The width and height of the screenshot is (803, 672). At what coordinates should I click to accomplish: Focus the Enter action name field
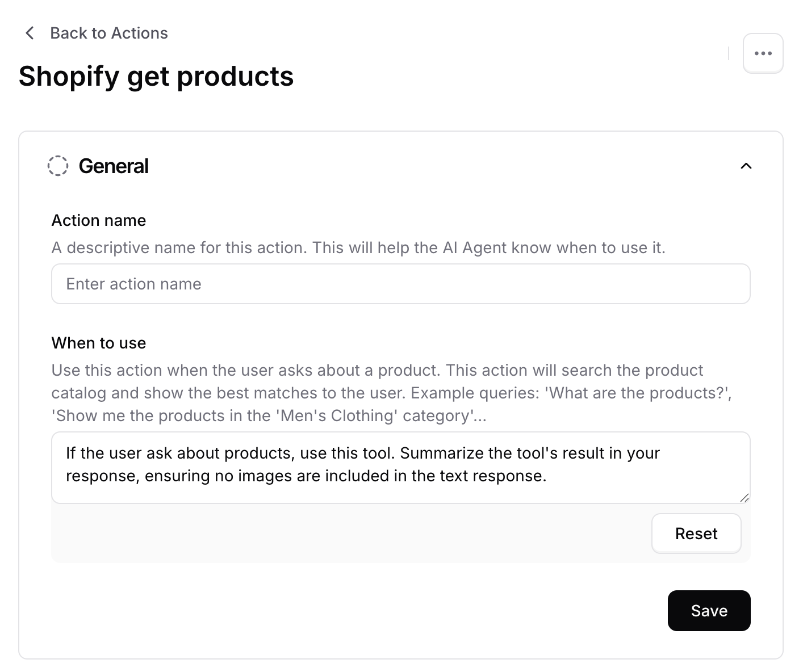pyautogui.click(x=400, y=284)
